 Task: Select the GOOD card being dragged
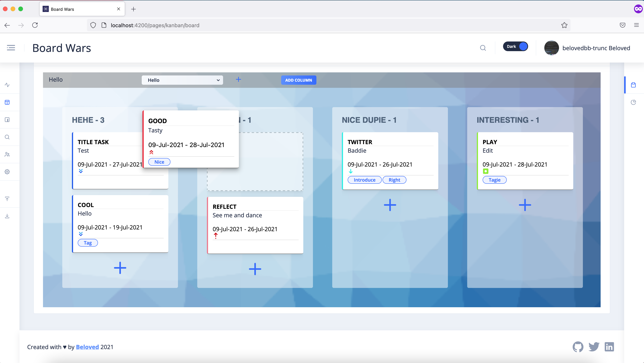coord(191,139)
